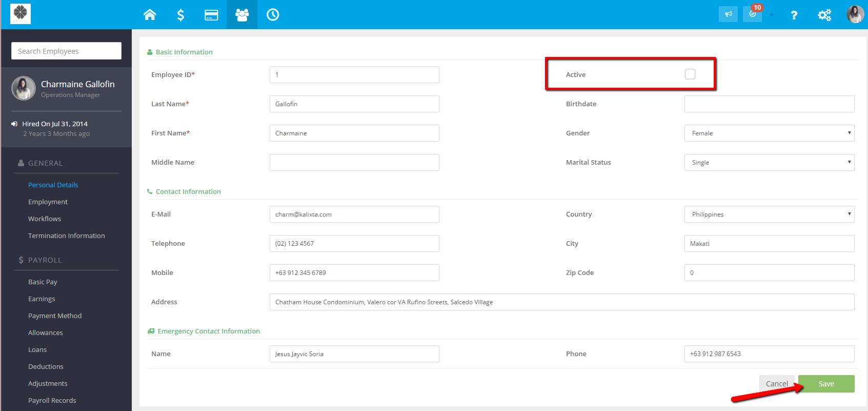Open the help question mark
The image size is (868, 411).
point(794,15)
